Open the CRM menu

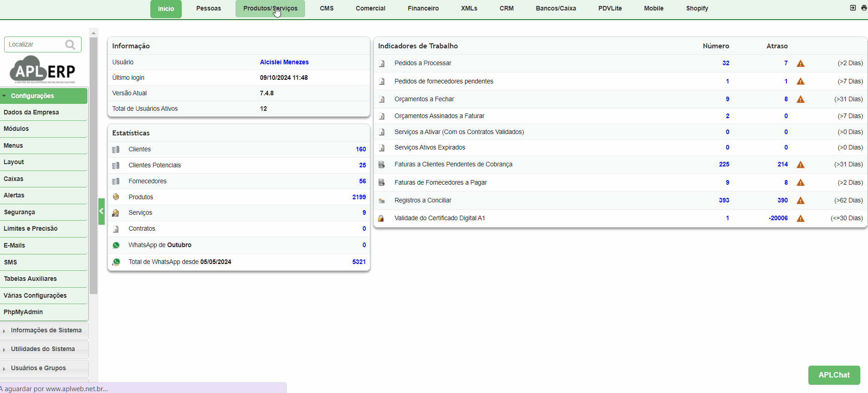coord(506,8)
